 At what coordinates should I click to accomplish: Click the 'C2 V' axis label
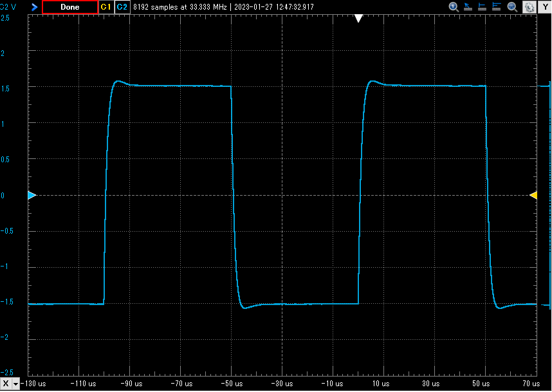tap(8, 7)
